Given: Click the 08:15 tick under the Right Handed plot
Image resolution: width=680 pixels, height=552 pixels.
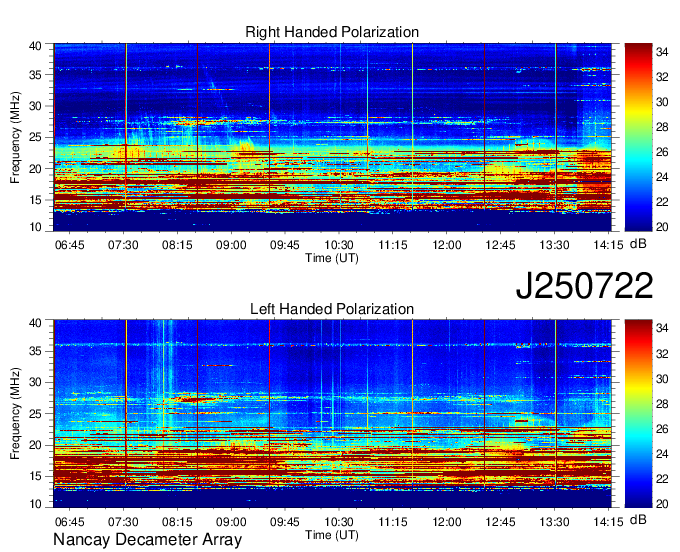Looking at the screenshot, I should coord(177,245).
